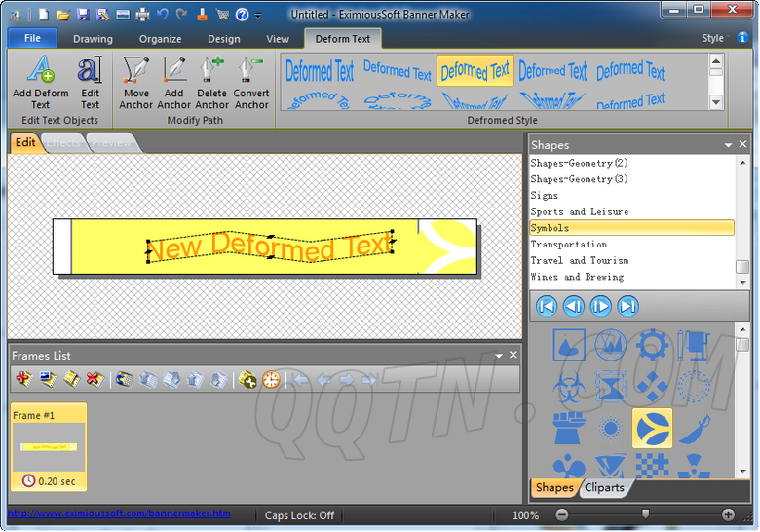Screen dimensions: 760x532
Task: Open the File menu button
Action: point(32,38)
